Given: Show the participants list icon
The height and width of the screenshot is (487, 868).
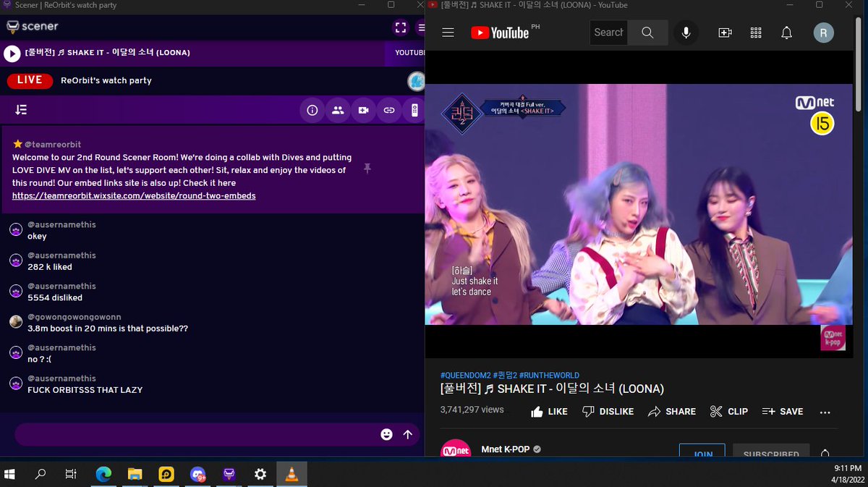Looking at the screenshot, I should pyautogui.click(x=338, y=111).
